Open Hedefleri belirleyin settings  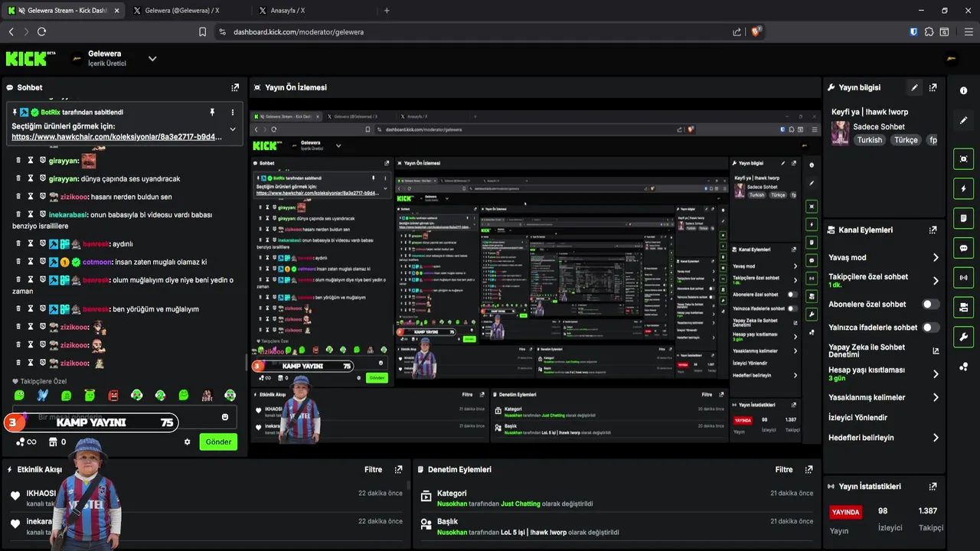(883, 438)
